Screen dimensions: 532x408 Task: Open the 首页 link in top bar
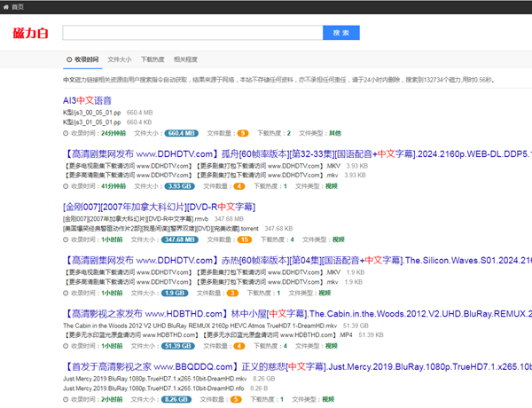pyautogui.click(x=18, y=7)
